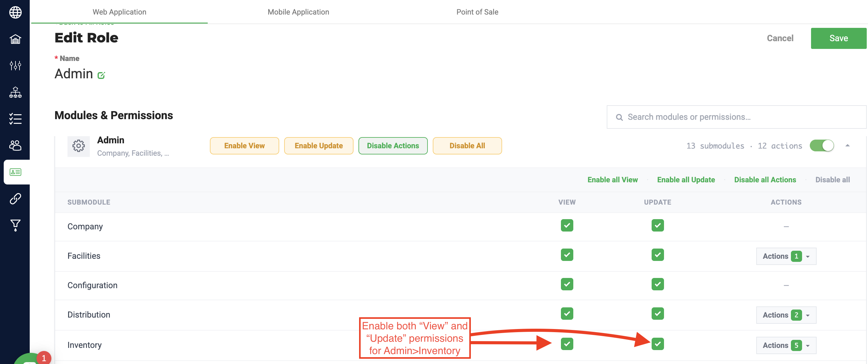Click the '13 submodules · 12 actions' summary
This screenshot has width=868, height=364.
744,146
